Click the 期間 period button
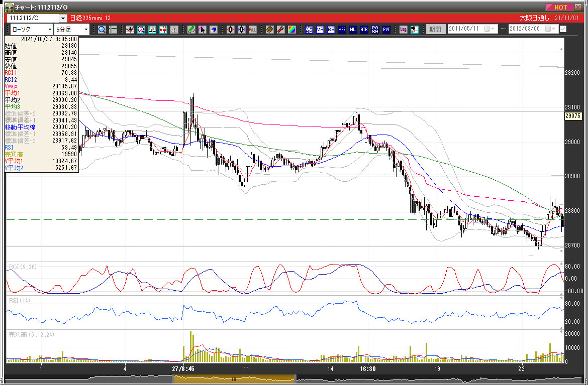 coord(436,29)
